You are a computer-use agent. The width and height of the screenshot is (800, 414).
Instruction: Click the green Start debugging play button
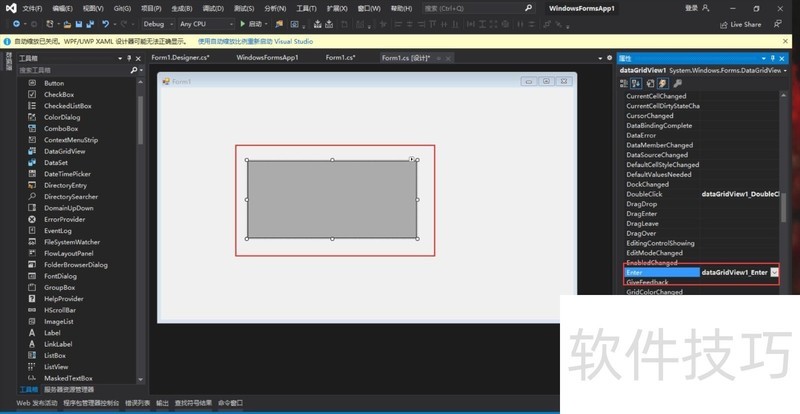[242, 23]
